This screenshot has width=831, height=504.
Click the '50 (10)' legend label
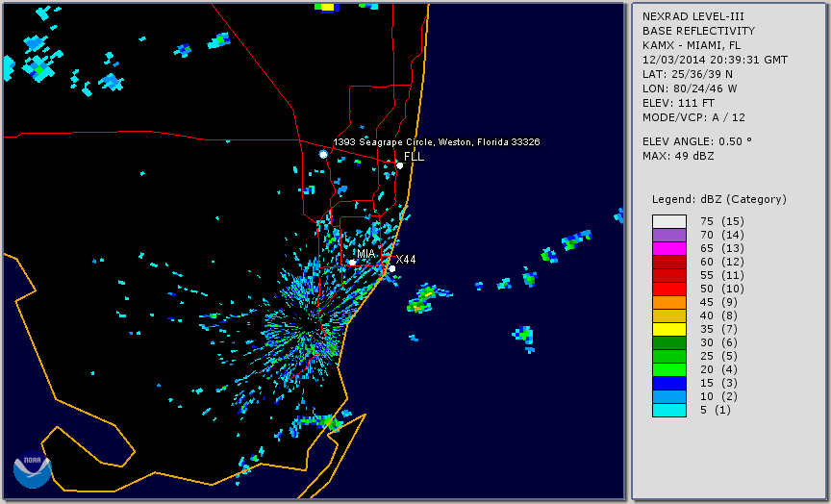click(721, 289)
